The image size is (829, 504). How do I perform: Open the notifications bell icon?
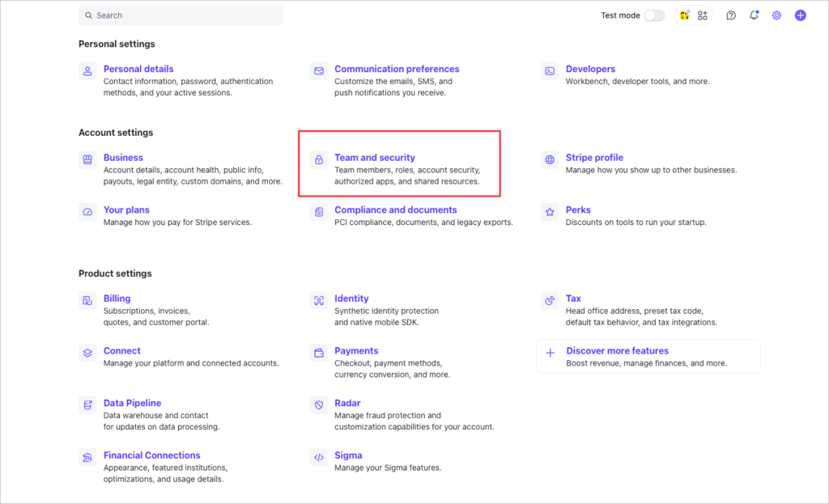click(754, 15)
